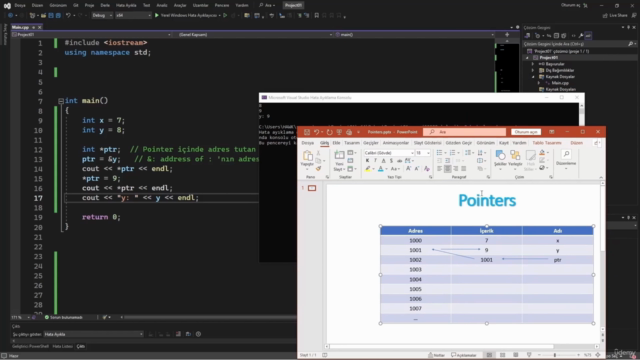The width and height of the screenshot is (640, 360).
Task: Toggle bold (K) in PowerPoint ribbon
Action: tap(367, 160)
